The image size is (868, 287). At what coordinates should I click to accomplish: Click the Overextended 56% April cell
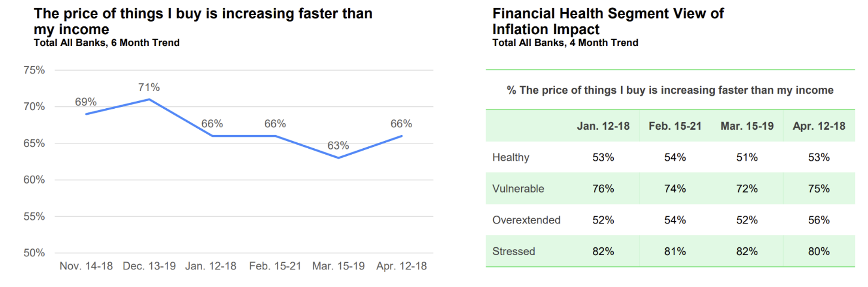click(x=819, y=220)
